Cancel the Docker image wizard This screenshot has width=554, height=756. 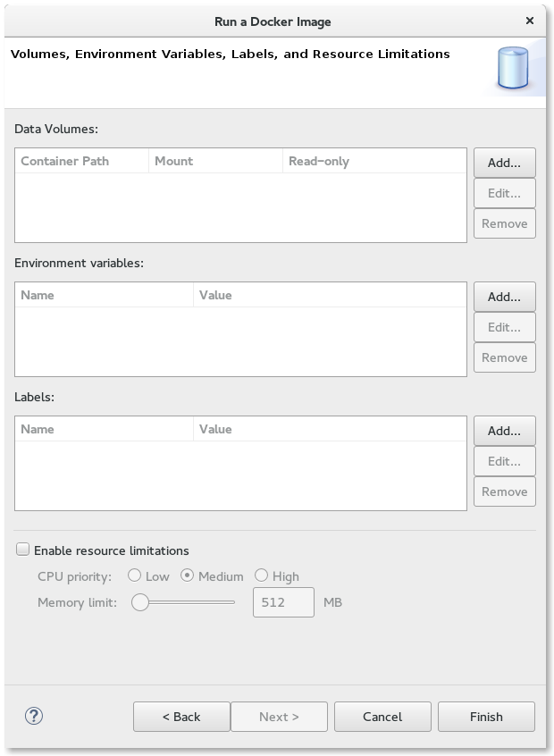[x=382, y=717]
